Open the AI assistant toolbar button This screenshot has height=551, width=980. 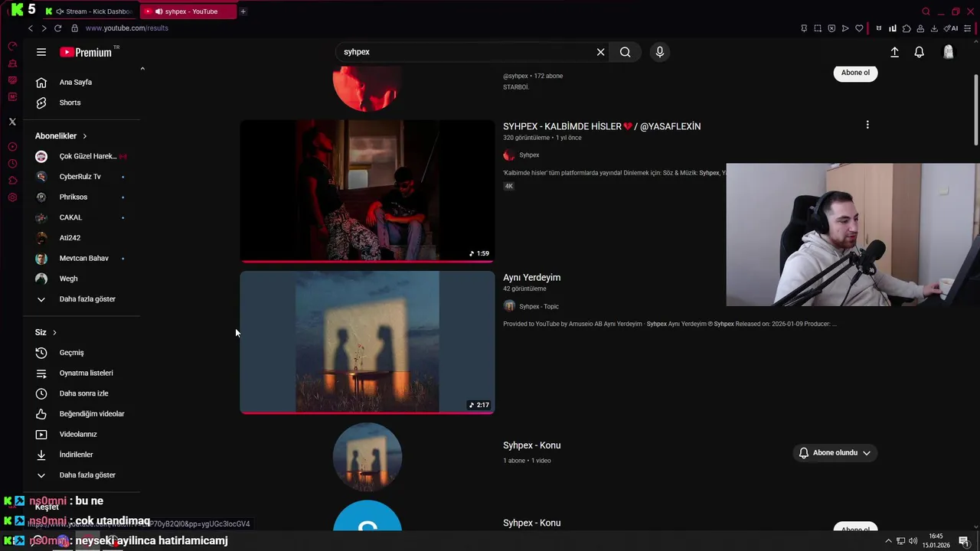pyautogui.click(x=951, y=28)
